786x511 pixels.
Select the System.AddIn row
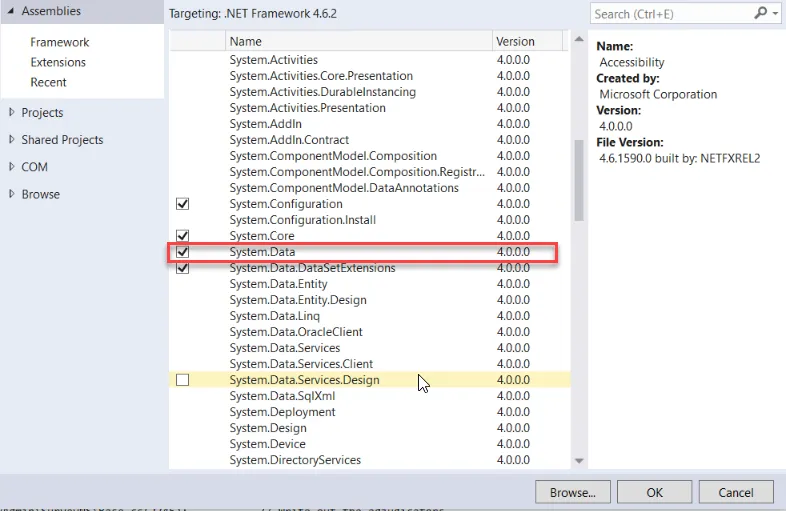pos(369,124)
